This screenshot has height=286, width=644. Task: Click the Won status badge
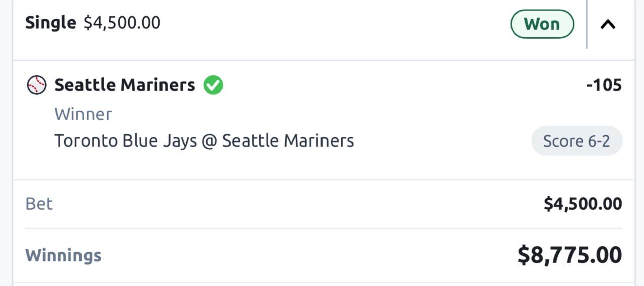click(x=542, y=24)
